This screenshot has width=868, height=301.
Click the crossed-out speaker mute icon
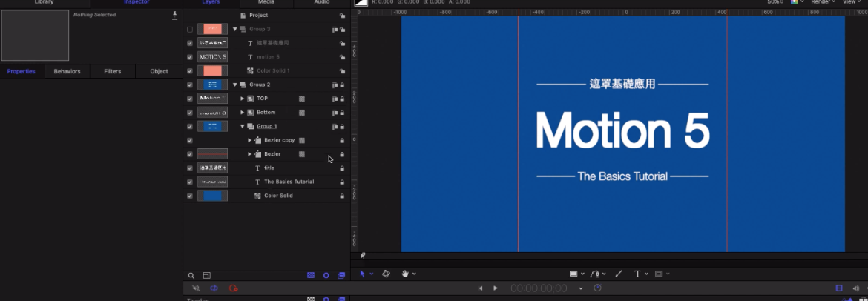tap(195, 288)
